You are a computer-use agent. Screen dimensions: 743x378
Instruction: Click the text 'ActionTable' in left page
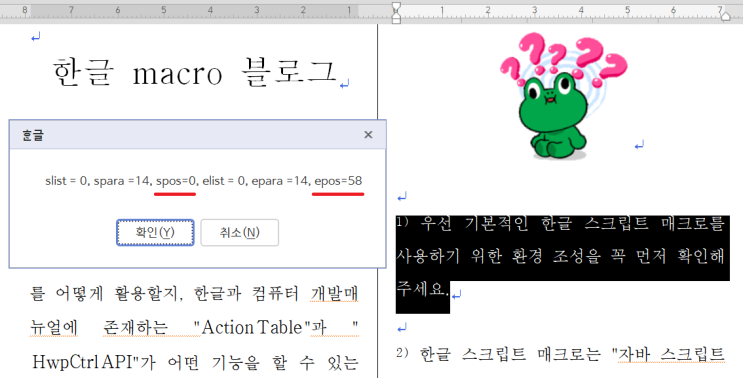(x=252, y=327)
